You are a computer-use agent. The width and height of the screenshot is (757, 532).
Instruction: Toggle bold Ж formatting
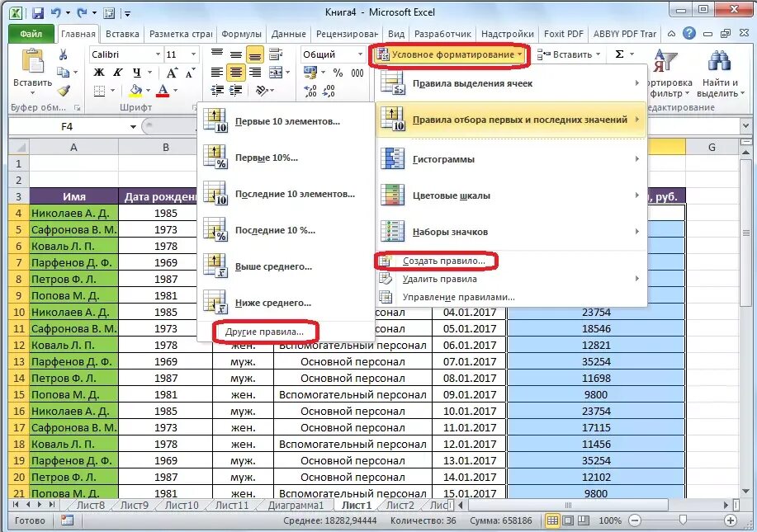coord(99,73)
